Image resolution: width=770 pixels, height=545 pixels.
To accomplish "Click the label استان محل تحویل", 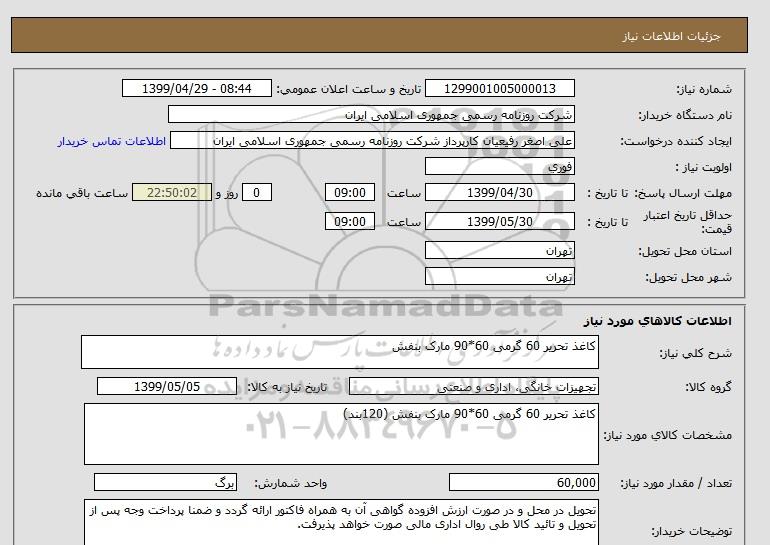I will pyautogui.click(x=685, y=251).
